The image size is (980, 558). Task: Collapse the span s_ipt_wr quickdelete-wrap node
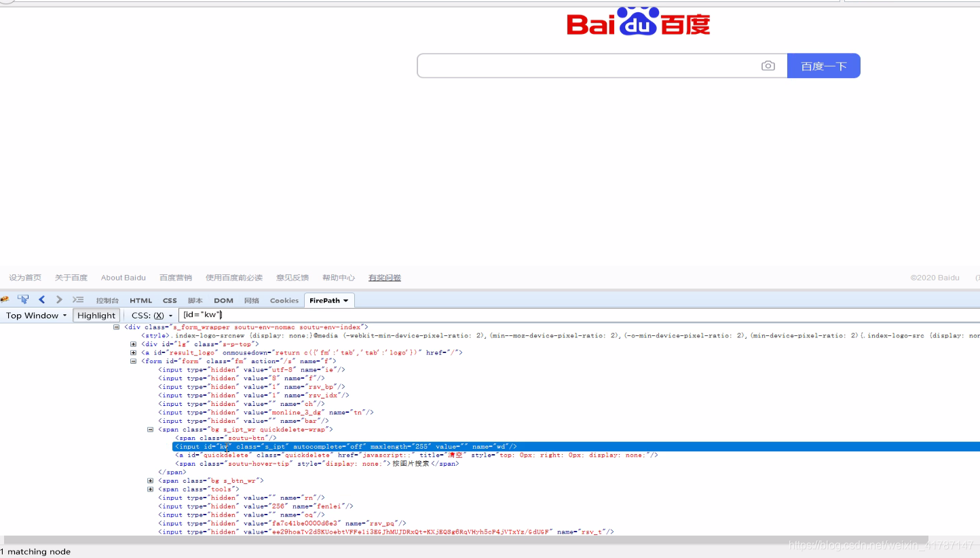point(151,430)
